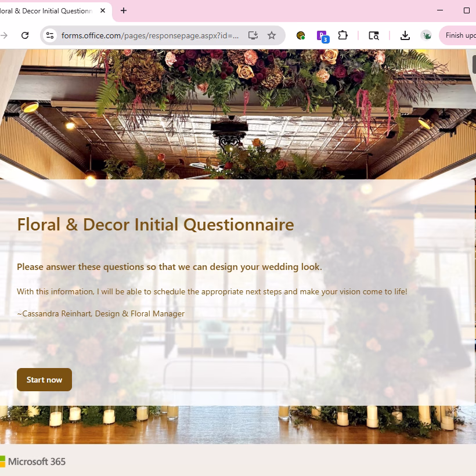Click the forms.office.com address bar URL
The width and height of the screenshot is (476, 476).
coord(150,35)
